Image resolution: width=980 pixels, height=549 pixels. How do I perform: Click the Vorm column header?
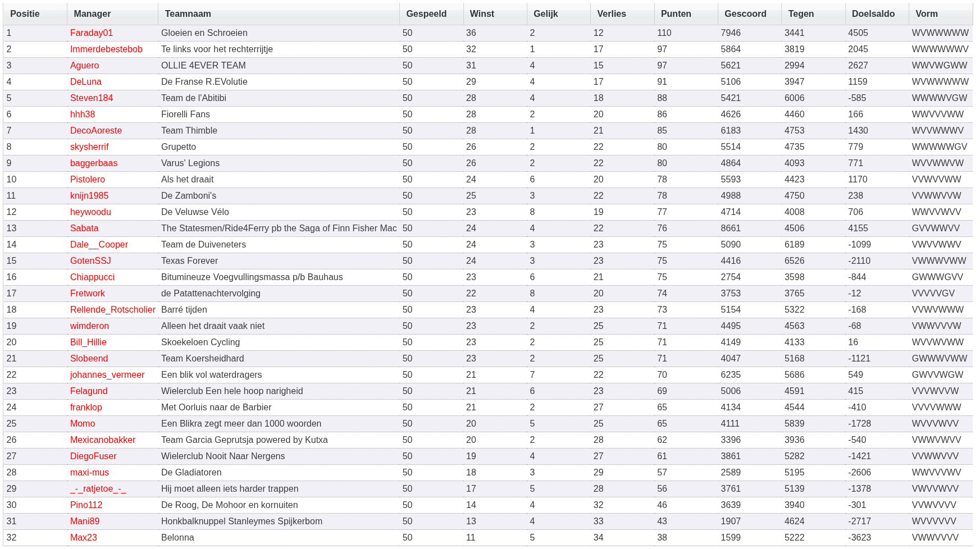926,14
